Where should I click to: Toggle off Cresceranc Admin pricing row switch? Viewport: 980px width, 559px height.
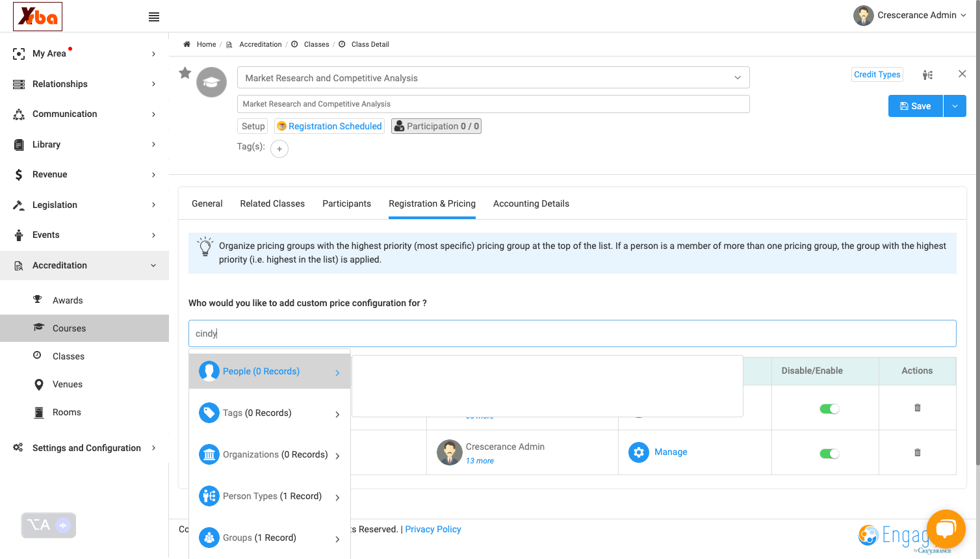829,454
